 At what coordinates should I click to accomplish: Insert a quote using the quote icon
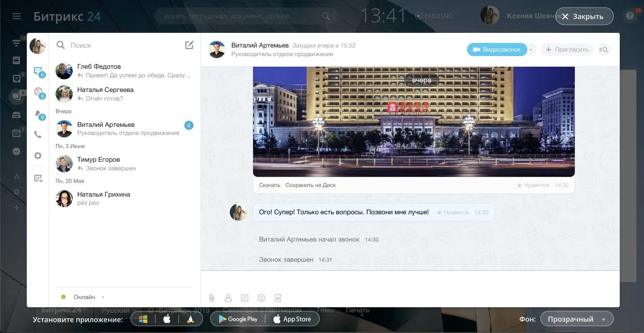point(244,298)
